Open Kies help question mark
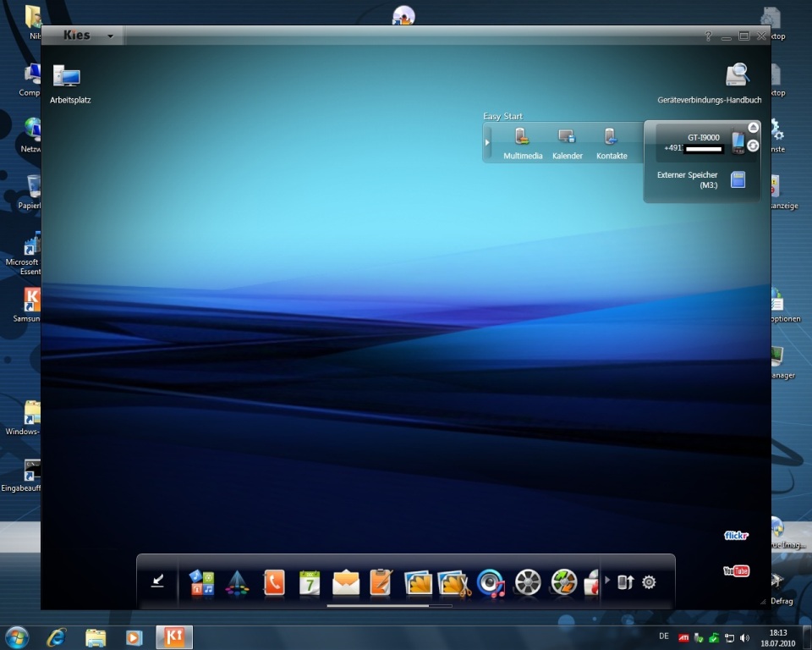Screen dimensions: 812x650 [x=709, y=36]
